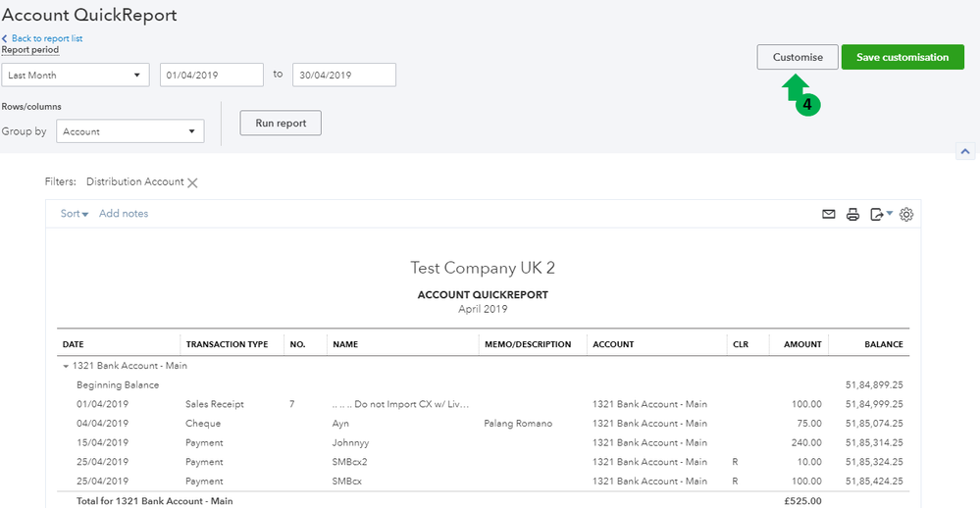
Task: Open the Sales Receipt transaction row
Action: pyautogui.click(x=214, y=404)
